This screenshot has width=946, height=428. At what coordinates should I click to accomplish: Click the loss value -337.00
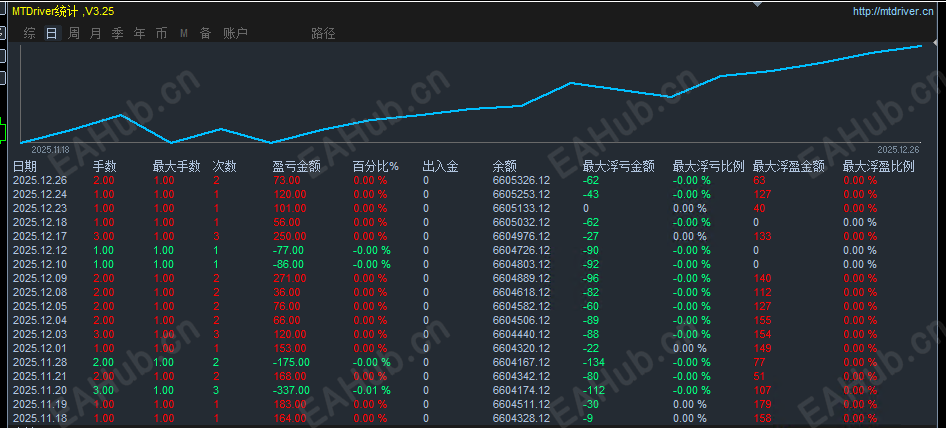291,390
